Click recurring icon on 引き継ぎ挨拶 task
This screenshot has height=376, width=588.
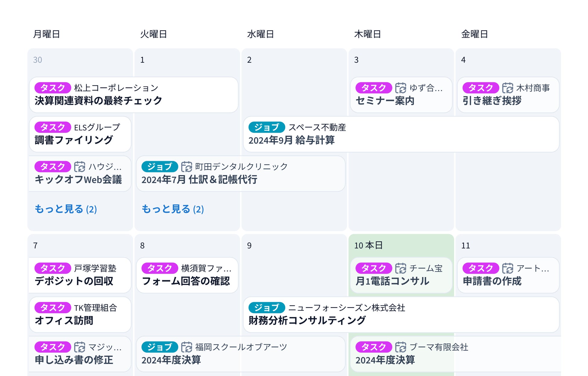507,88
